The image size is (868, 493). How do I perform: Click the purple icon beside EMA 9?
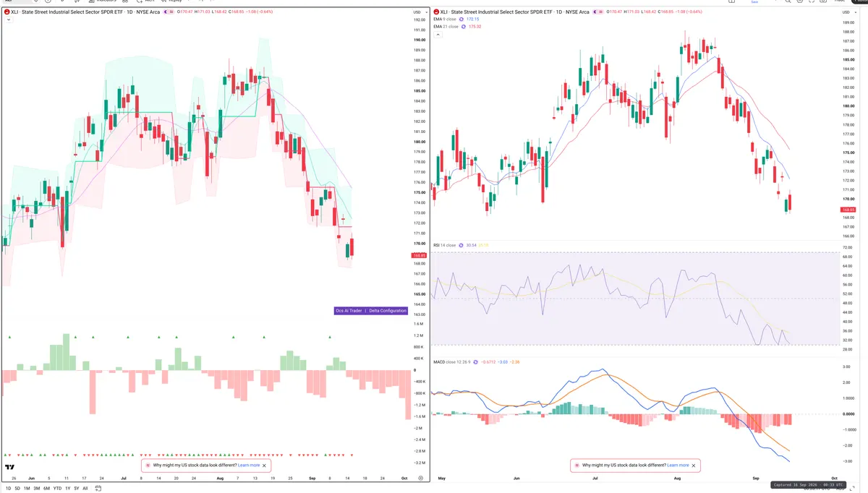click(x=463, y=19)
